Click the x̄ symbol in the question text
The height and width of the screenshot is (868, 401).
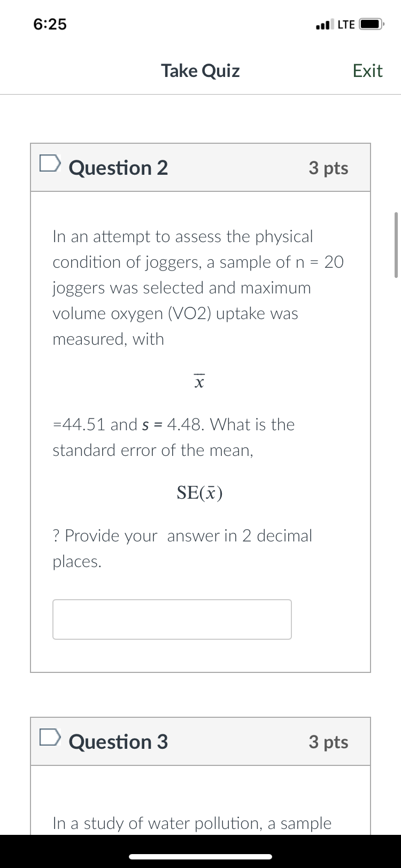click(x=198, y=381)
